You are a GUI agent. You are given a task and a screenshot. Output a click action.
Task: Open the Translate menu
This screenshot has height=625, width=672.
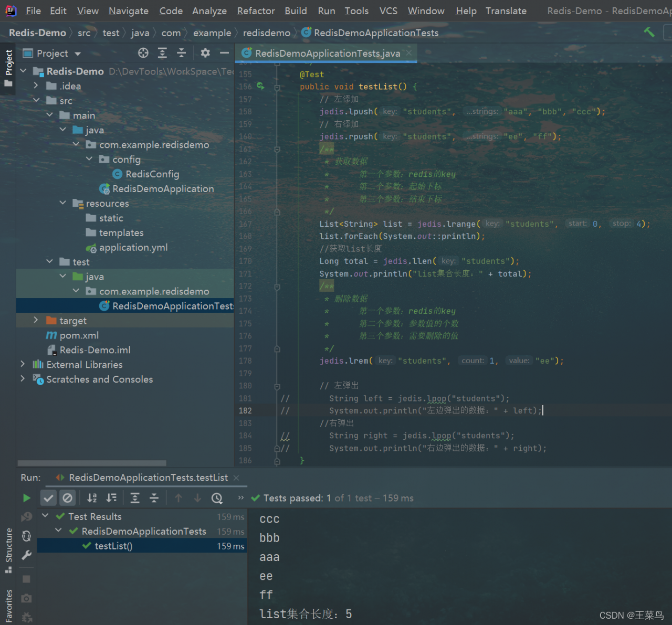(x=506, y=11)
